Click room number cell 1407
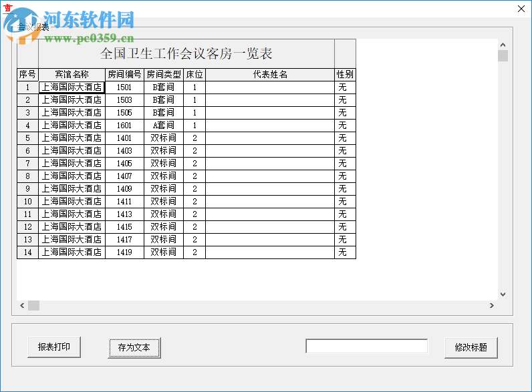 point(124,176)
